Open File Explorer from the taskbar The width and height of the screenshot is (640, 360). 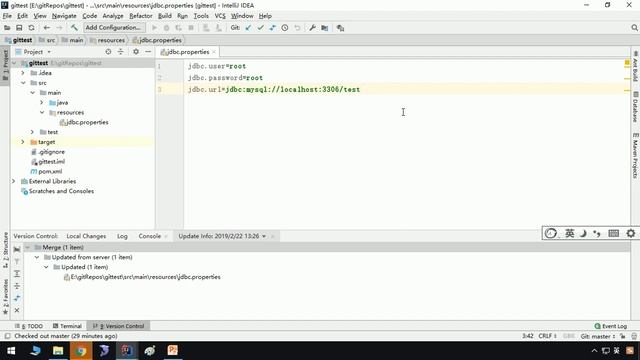(58, 351)
